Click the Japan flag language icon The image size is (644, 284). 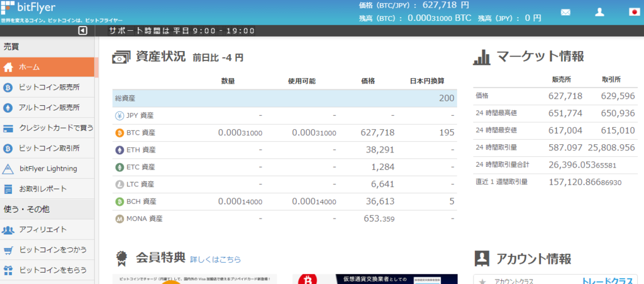point(635,12)
